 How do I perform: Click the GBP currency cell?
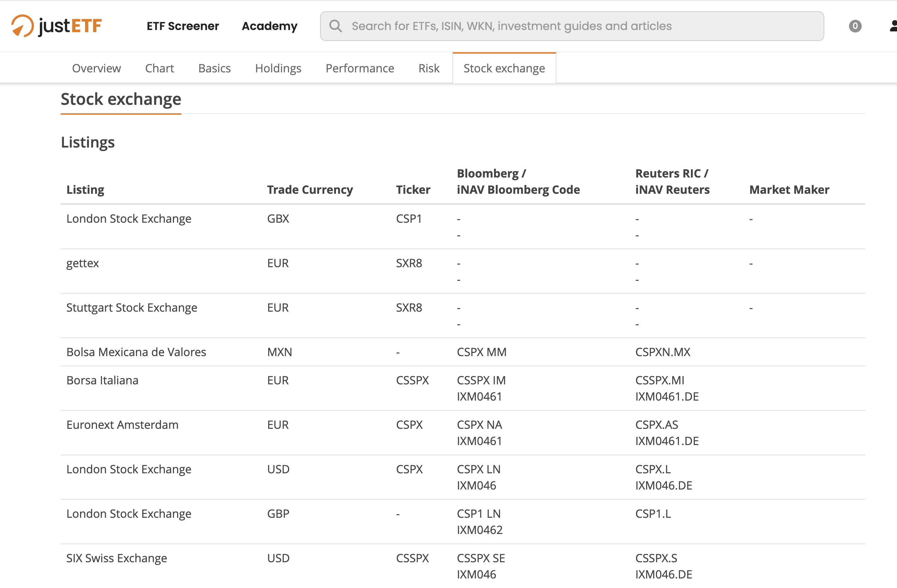[278, 514]
